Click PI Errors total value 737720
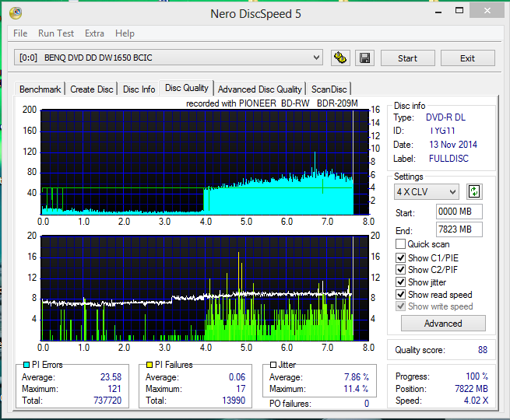Screen dimensions: 510x420 point(107,401)
